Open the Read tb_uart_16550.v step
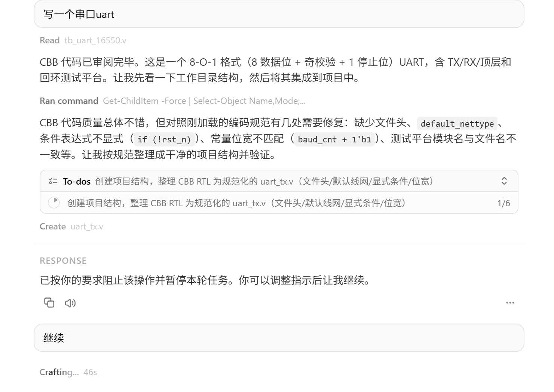The image size is (554, 392). coord(83,40)
